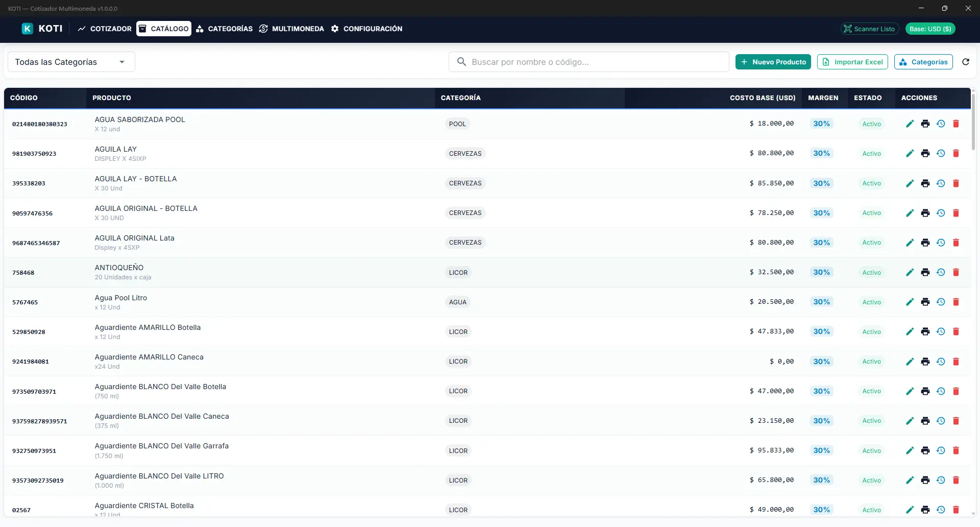This screenshot has height=527, width=980.
Task: Click the Scanner Listo indicator
Action: coord(869,29)
